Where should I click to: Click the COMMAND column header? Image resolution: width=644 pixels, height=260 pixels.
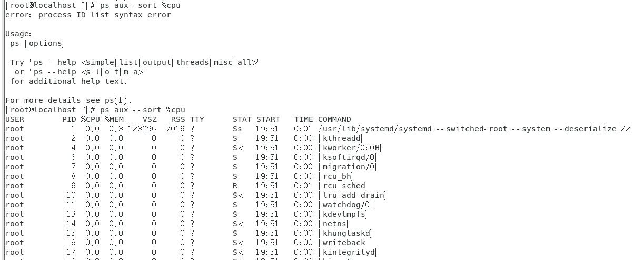coord(334,119)
